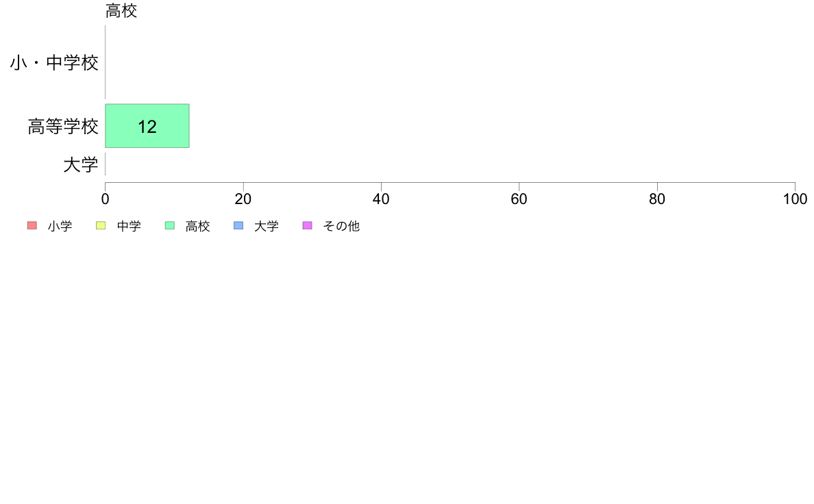This screenshot has height=504, width=814.
Task: Click the 小・中学校 axis category label
Action: click(54, 63)
